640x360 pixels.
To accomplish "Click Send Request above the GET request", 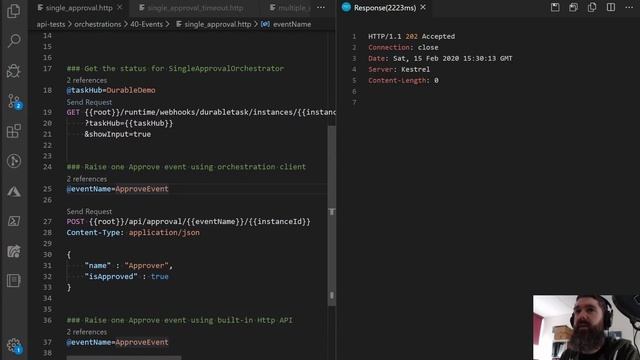I will pyautogui.click(x=89, y=102).
